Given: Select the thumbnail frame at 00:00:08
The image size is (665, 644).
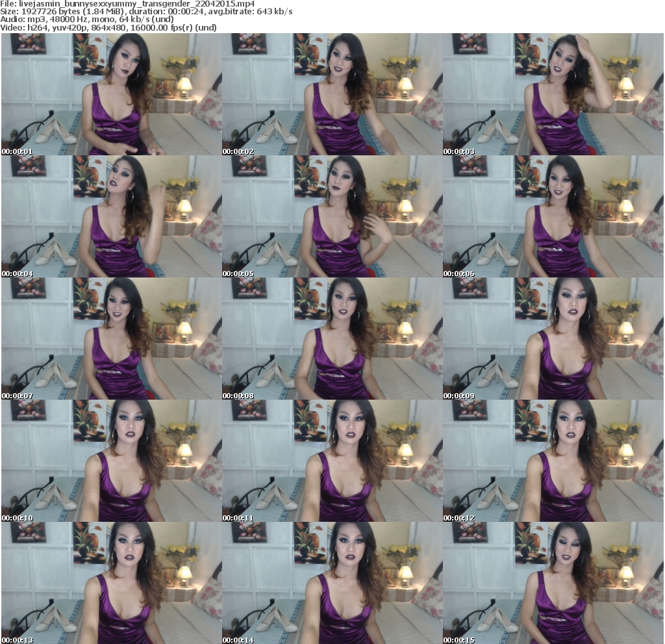Looking at the screenshot, I should coord(332,339).
